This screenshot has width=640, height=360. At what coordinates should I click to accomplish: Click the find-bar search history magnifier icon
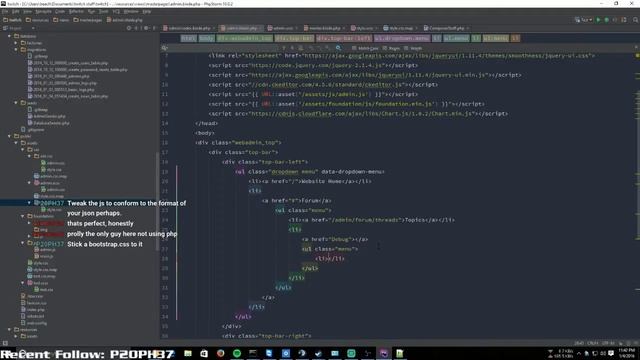(164, 48)
